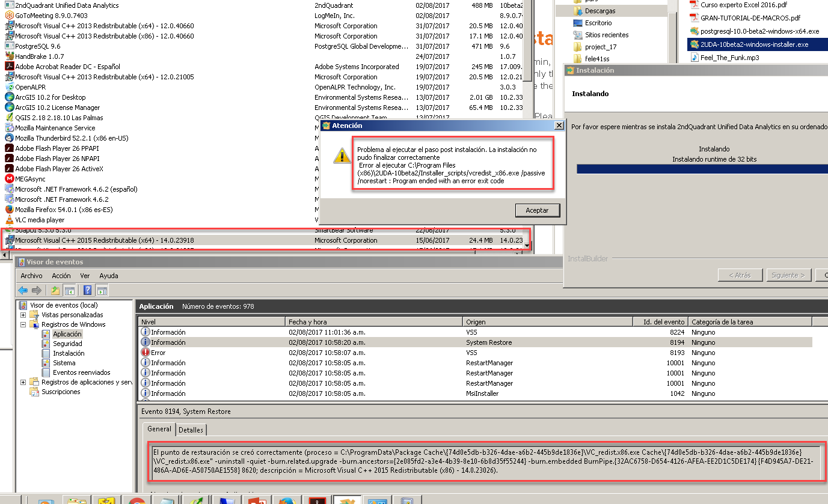Viewport: 828px width, 504px height.
Task: Click the back arrow in Event Viewer toolbar
Action: (23, 291)
